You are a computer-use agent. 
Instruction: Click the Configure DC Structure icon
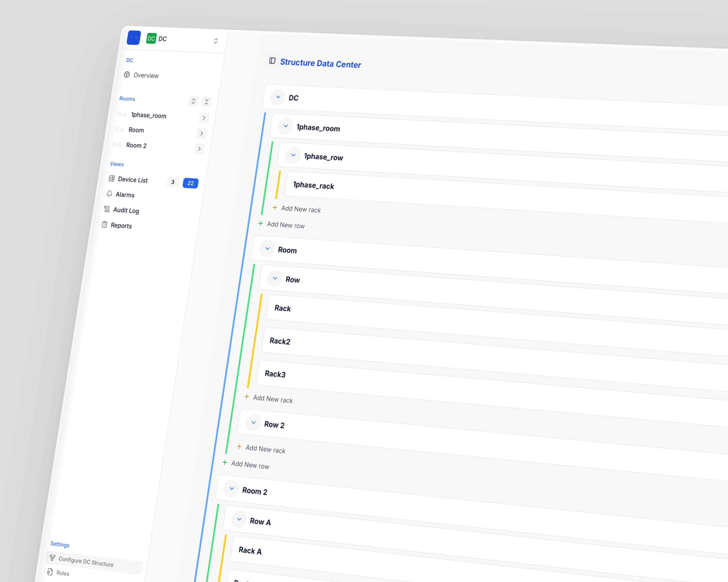coord(53,558)
